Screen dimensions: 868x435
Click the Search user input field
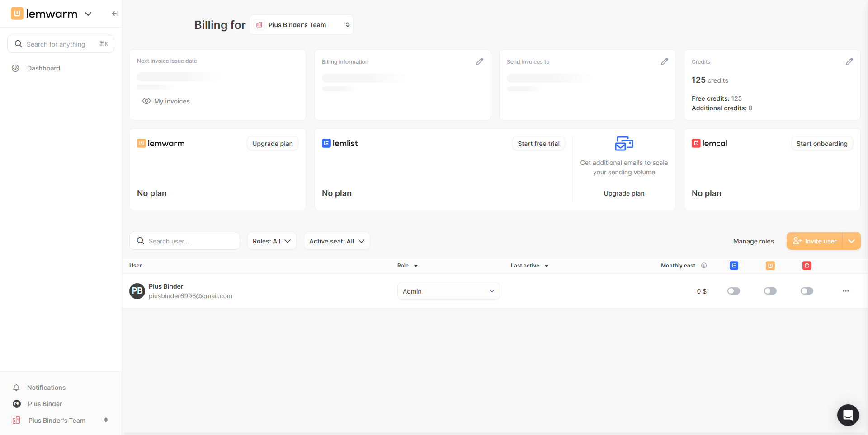click(x=190, y=241)
